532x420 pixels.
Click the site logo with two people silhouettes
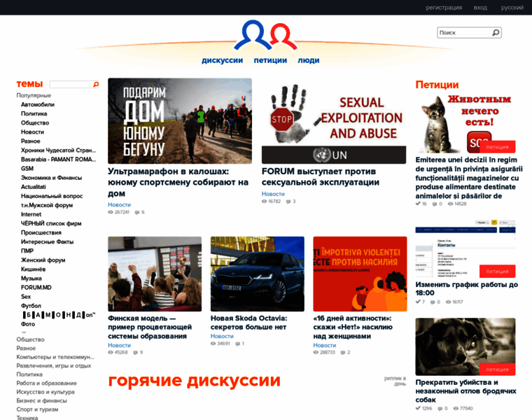click(x=265, y=35)
